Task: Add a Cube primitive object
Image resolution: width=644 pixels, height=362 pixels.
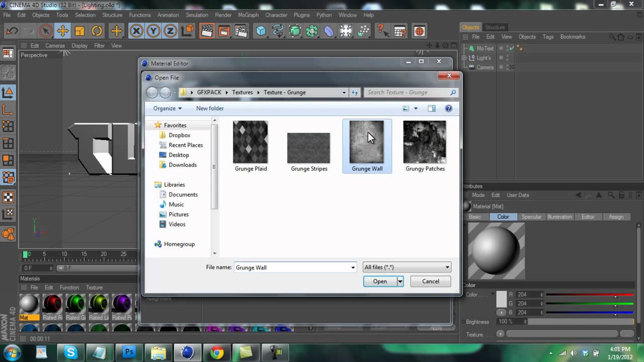Action: 261,31
